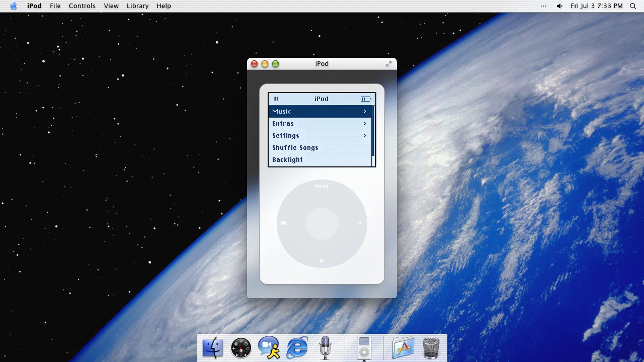Click the iPod screen scrollbar
Screen dimensions: 644x362
coord(373,136)
